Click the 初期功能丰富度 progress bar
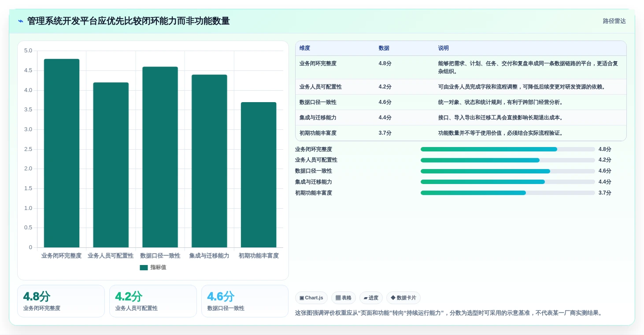 [508, 193]
